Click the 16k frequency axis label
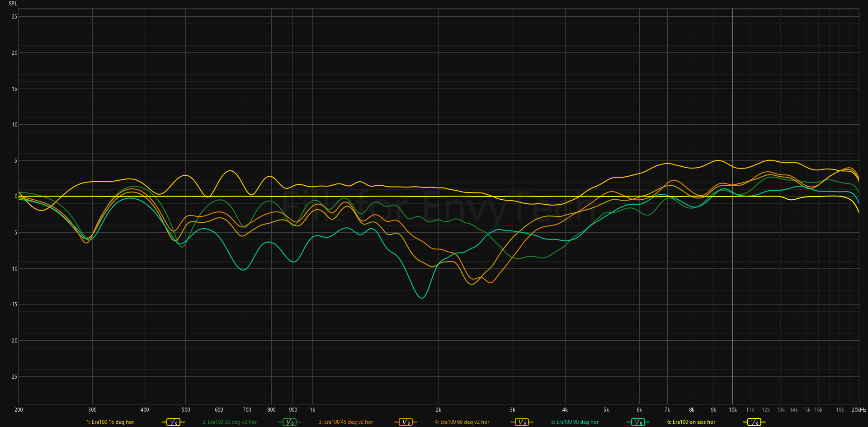The height and width of the screenshot is (427, 868). click(818, 410)
